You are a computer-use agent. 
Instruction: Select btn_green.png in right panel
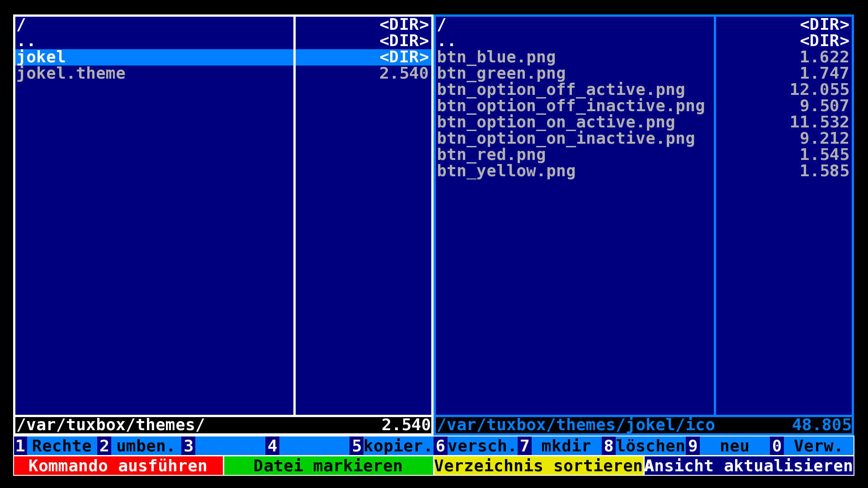(501, 74)
